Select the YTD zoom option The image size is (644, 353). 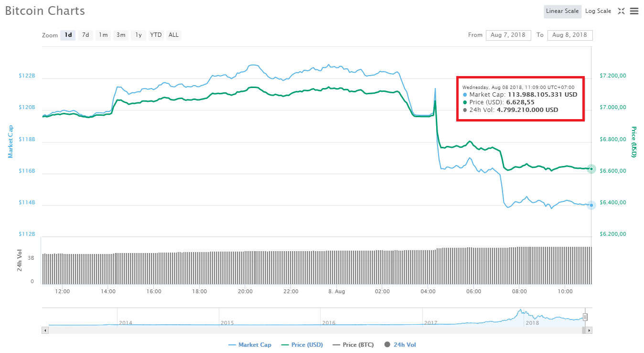156,34
